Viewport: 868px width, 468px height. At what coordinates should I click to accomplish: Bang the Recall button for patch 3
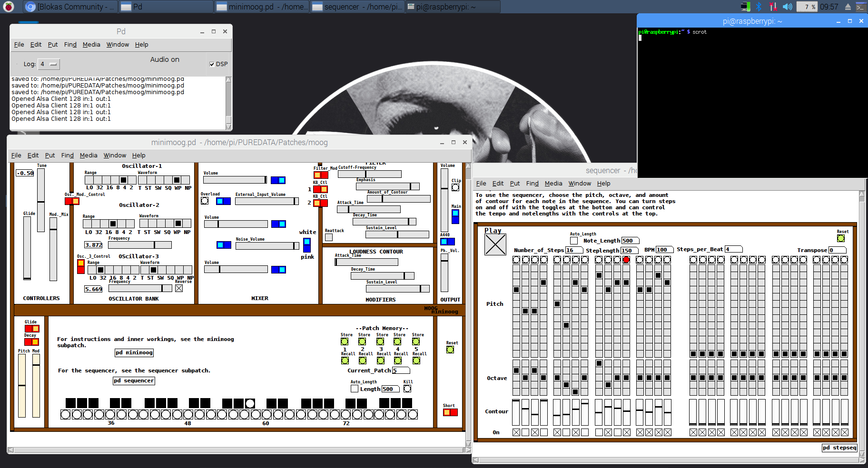[x=381, y=361]
